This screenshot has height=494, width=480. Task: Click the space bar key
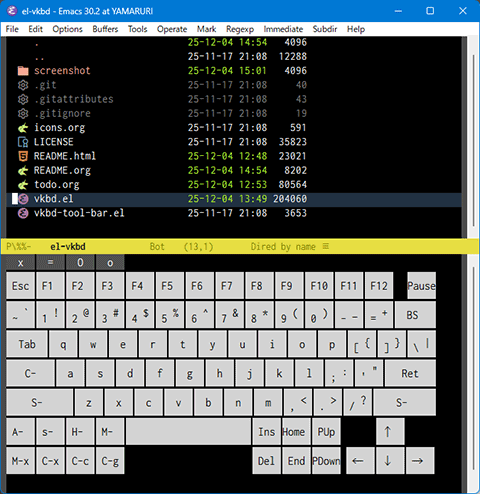click(189, 432)
